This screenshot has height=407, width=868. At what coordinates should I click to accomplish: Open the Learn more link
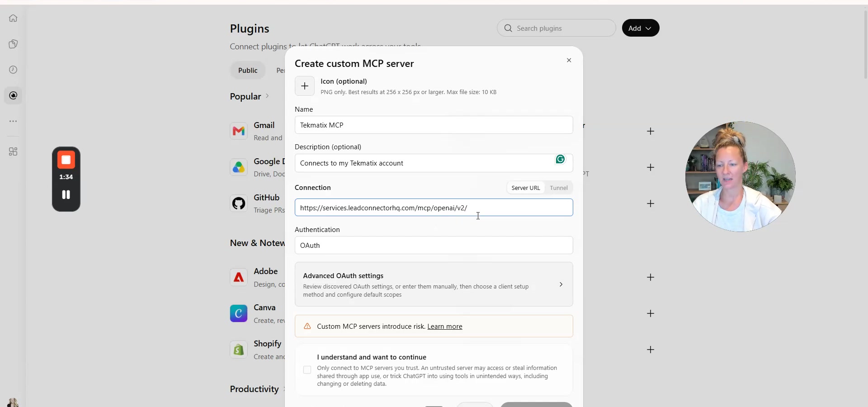[445, 327]
